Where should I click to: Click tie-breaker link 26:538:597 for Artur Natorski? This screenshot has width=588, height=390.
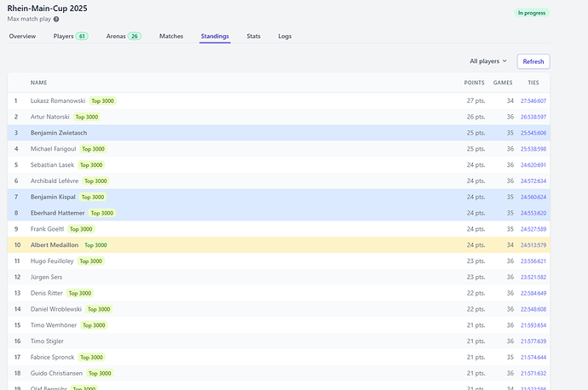pyautogui.click(x=533, y=117)
